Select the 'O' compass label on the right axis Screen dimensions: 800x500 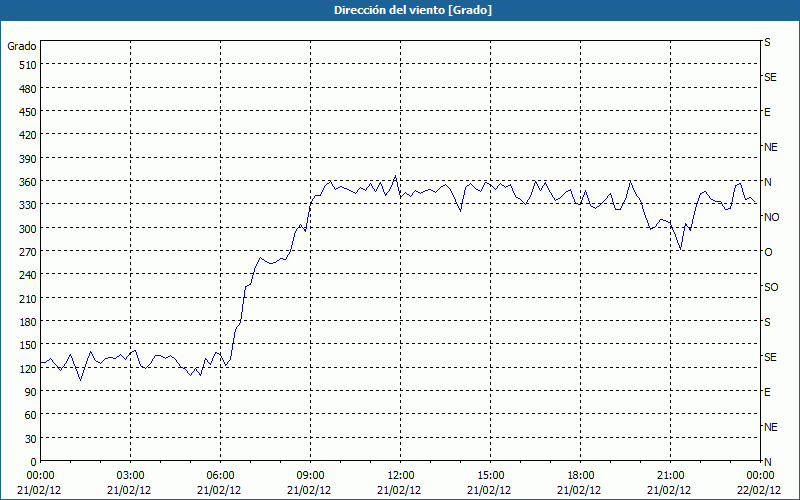point(767,253)
